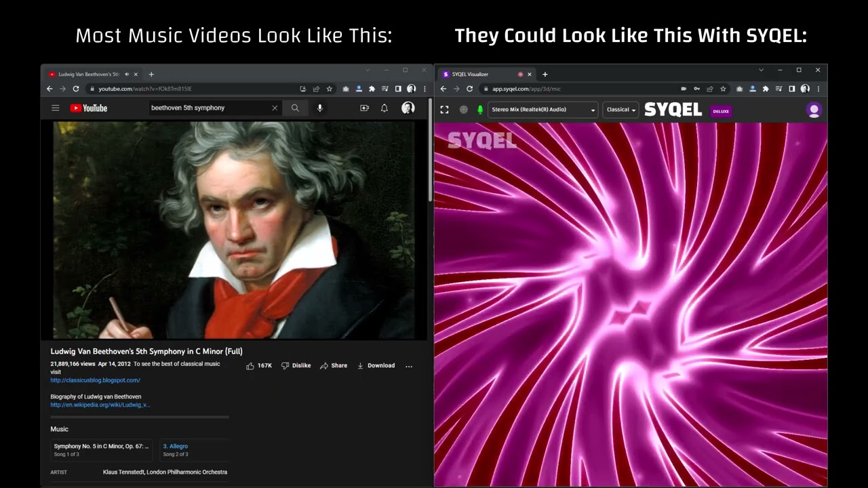Toggle fullscreen in SYQEL visualizer

(x=444, y=110)
